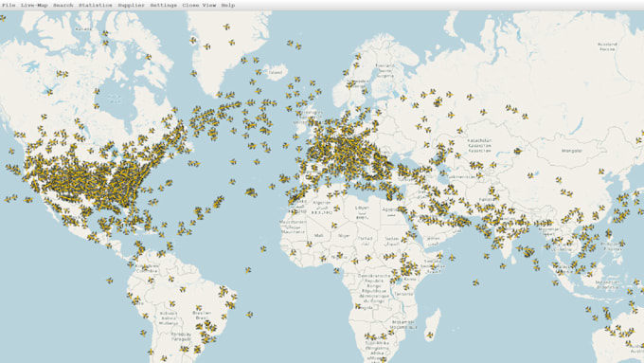Click the Close View menu item

[x=199, y=6]
